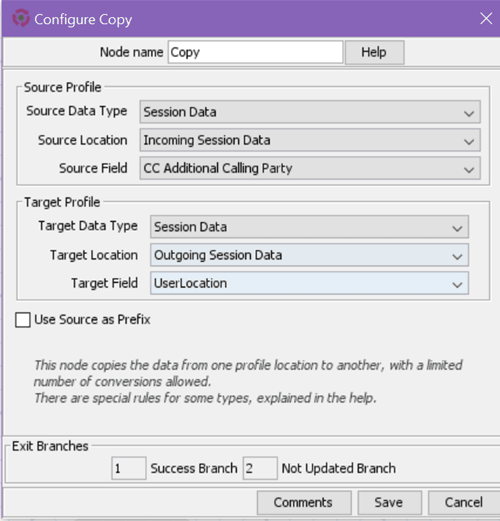Click the 'Target Data Type' label

coord(88,226)
